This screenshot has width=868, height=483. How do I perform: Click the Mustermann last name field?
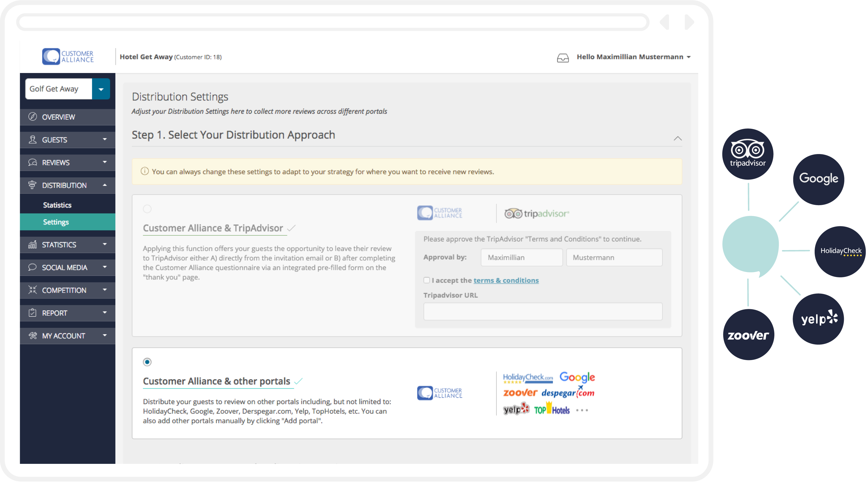(x=614, y=258)
